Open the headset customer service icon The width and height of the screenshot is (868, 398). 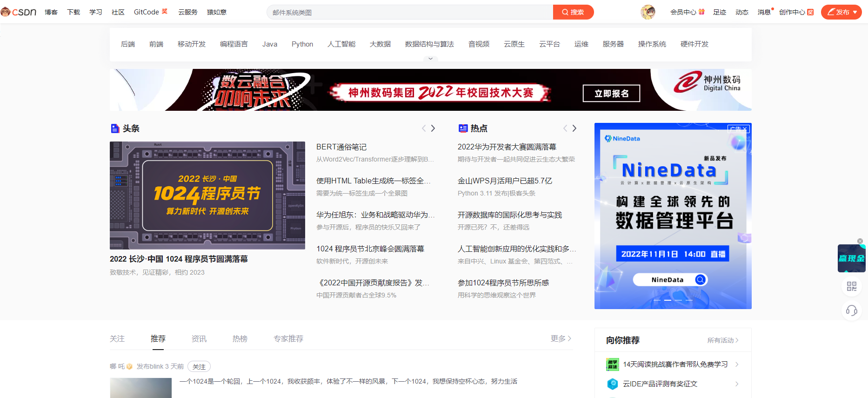852,310
